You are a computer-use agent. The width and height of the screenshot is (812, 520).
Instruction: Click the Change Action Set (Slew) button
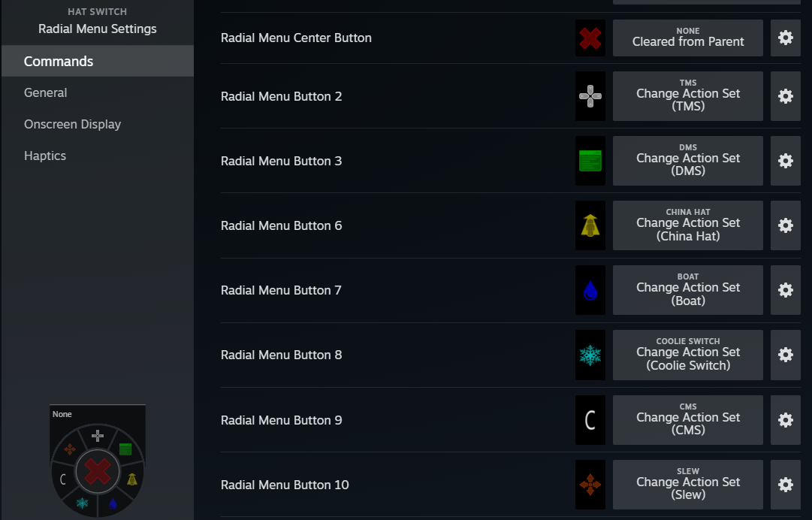click(x=688, y=485)
